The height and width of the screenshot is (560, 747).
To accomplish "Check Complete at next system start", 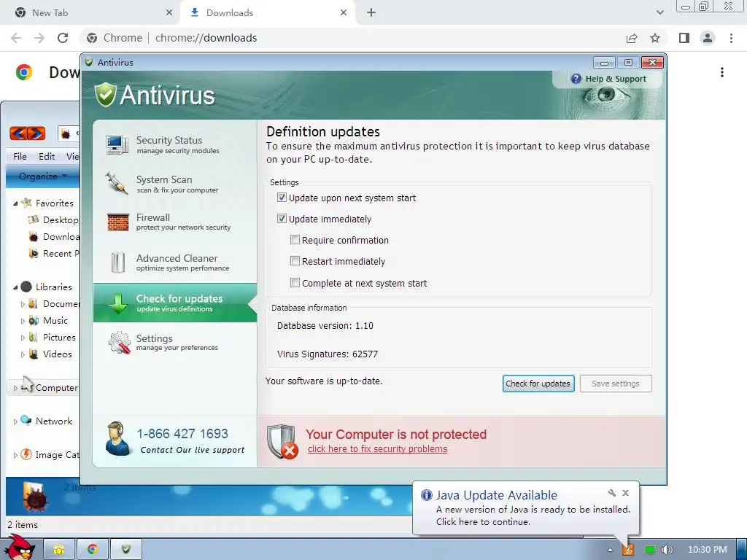I will 295,282.
